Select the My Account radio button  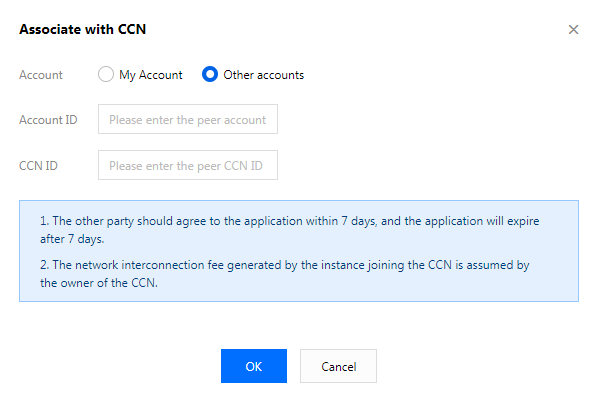coord(105,74)
